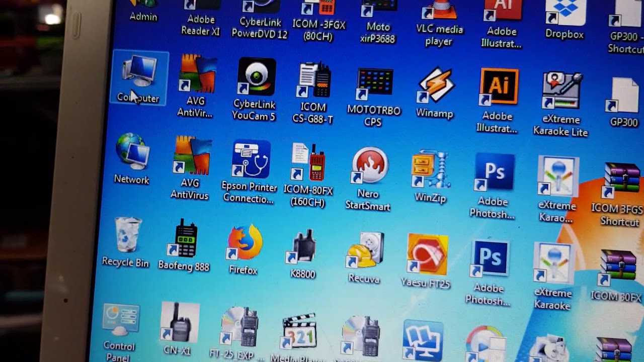The width and height of the screenshot is (644, 362).
Task: Open the ICOM 80FX archive icon
Action: pos(617,276)
